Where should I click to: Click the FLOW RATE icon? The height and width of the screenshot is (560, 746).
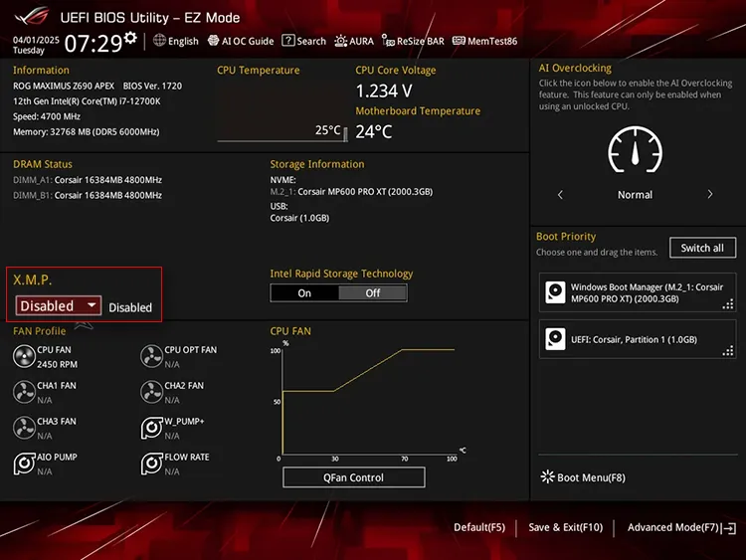click(x=151, y=464)
